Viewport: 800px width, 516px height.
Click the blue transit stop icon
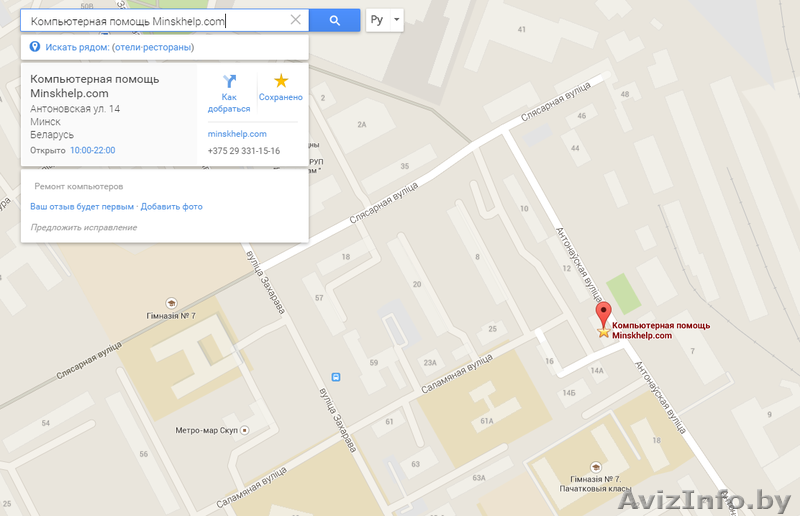click(336, 377)
